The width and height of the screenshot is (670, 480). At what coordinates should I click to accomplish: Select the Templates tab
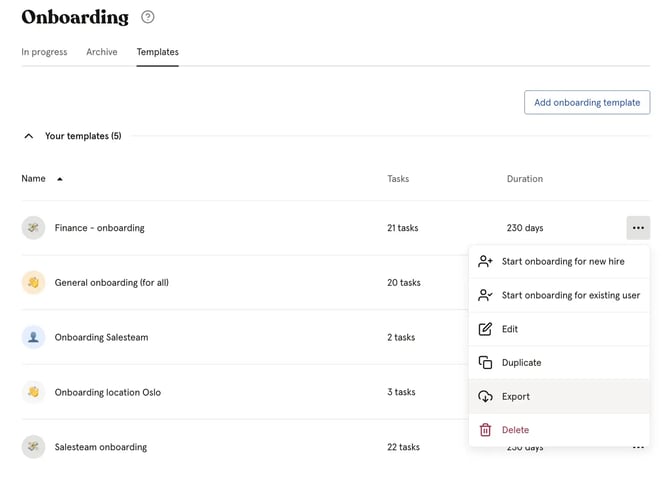coord(158,52)
